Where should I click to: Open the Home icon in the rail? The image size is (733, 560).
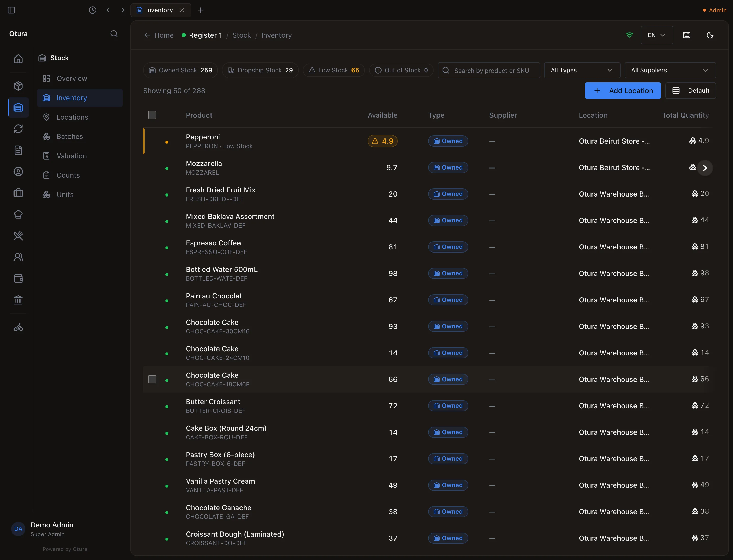[x=18, y=59]
